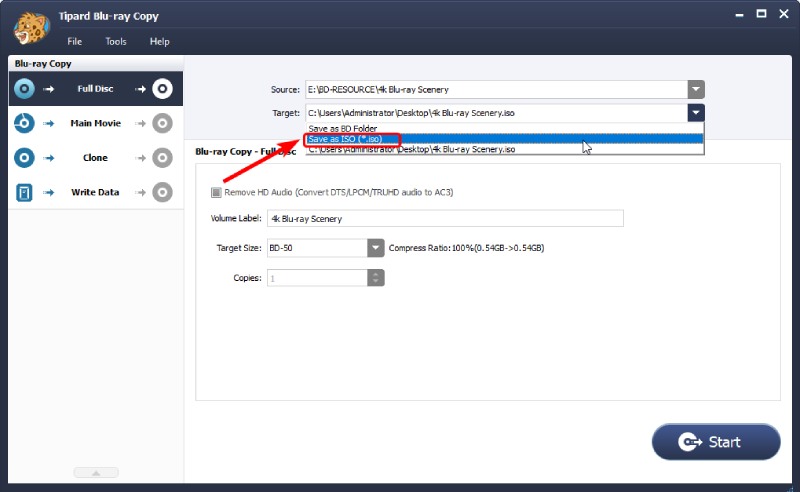
Task: Click the Volume Label input field
Action: point(445,218)
